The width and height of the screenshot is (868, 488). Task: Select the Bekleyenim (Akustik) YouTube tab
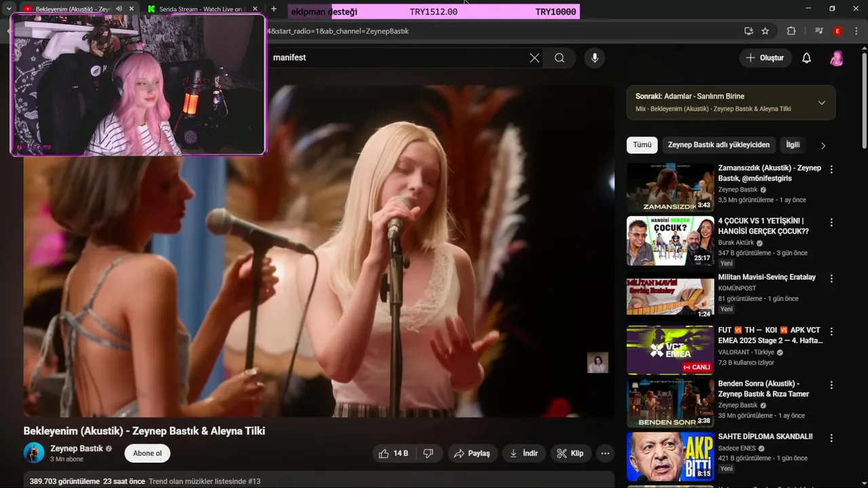[x=73, y=9]
